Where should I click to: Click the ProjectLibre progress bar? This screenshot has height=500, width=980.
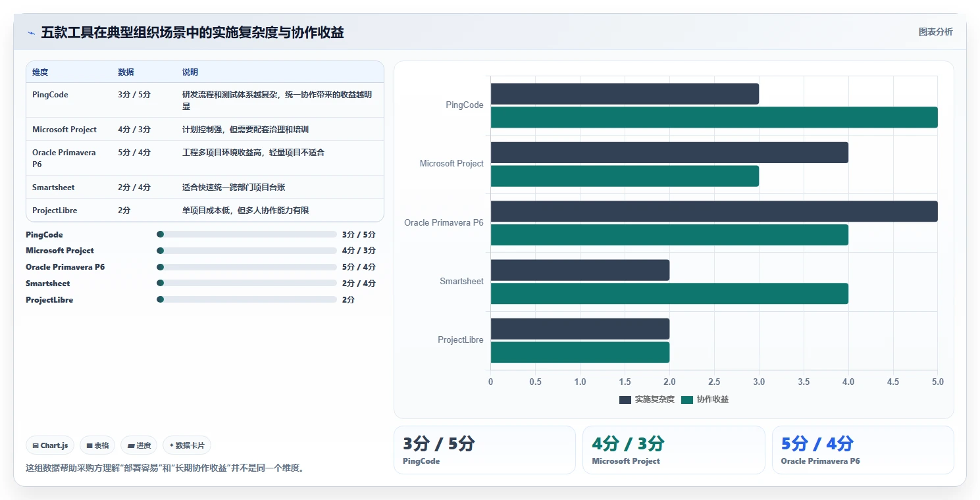[247, 300]
